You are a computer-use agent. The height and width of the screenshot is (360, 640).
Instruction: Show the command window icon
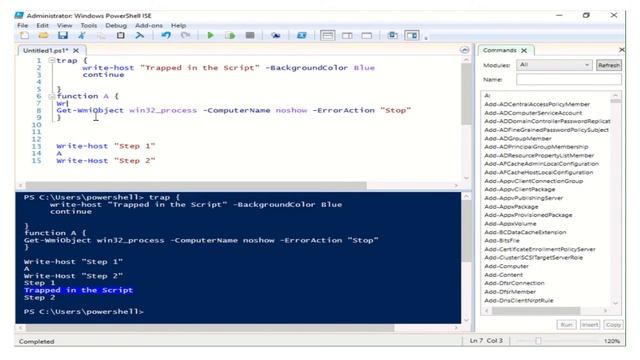pyautogui.click(x=392, y=36)
